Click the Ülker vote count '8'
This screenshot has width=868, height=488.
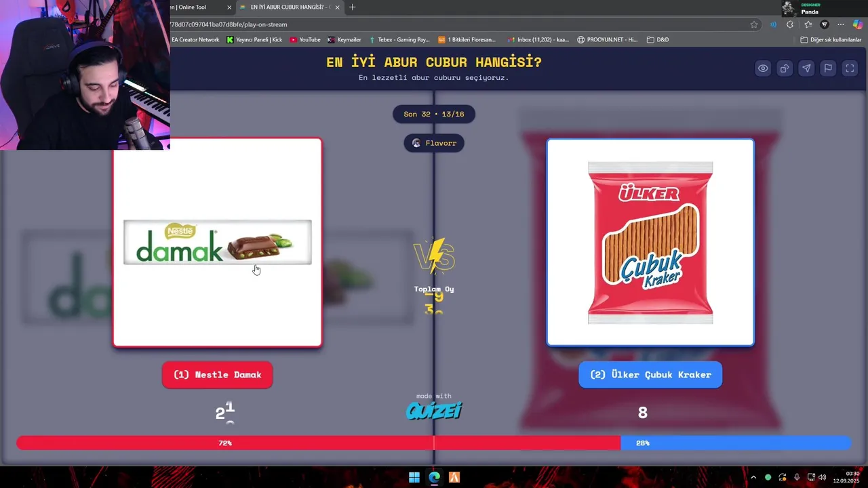(643, 412)
